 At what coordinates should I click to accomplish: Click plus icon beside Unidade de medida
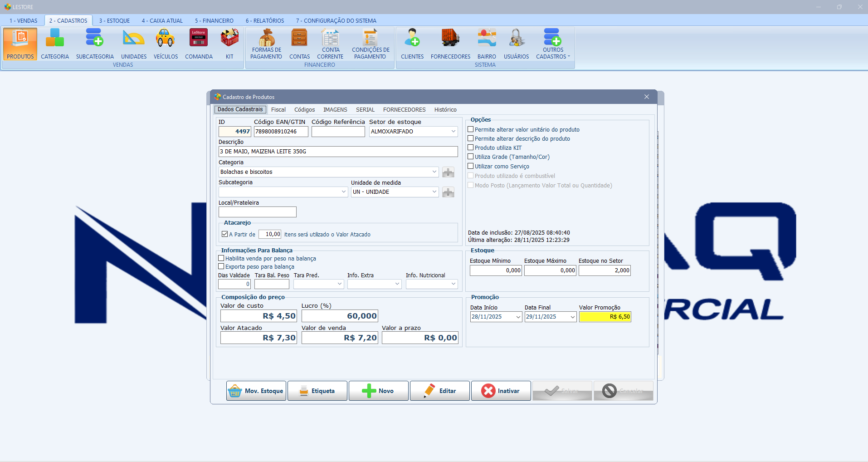(x=448, y=192)
